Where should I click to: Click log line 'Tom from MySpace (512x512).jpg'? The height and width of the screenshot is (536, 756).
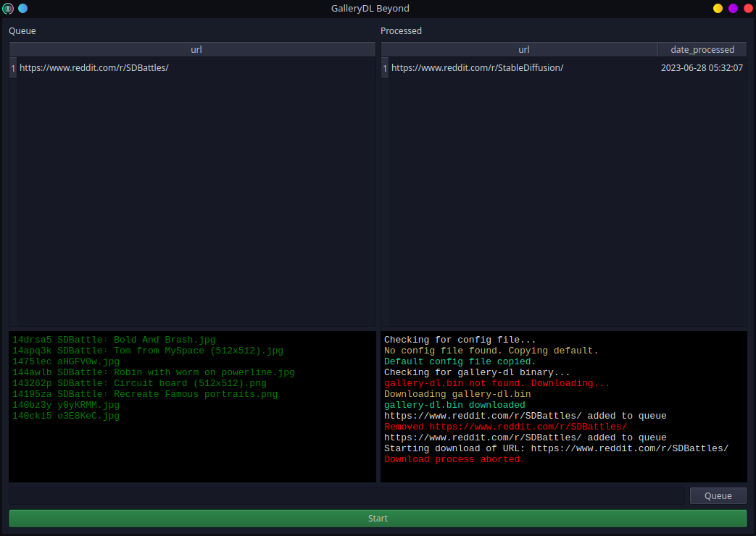(x=148, y=351)
